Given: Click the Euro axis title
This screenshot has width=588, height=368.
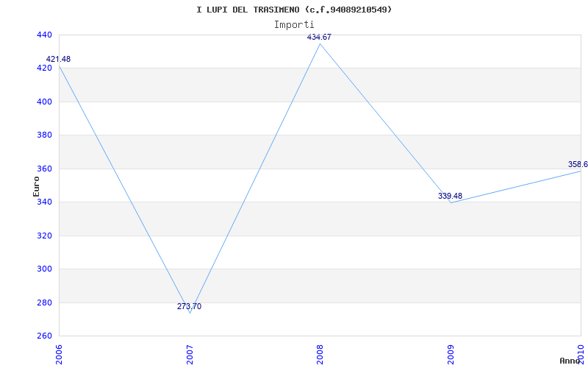Looking at the screenshot, I should [x=36, y=186].
